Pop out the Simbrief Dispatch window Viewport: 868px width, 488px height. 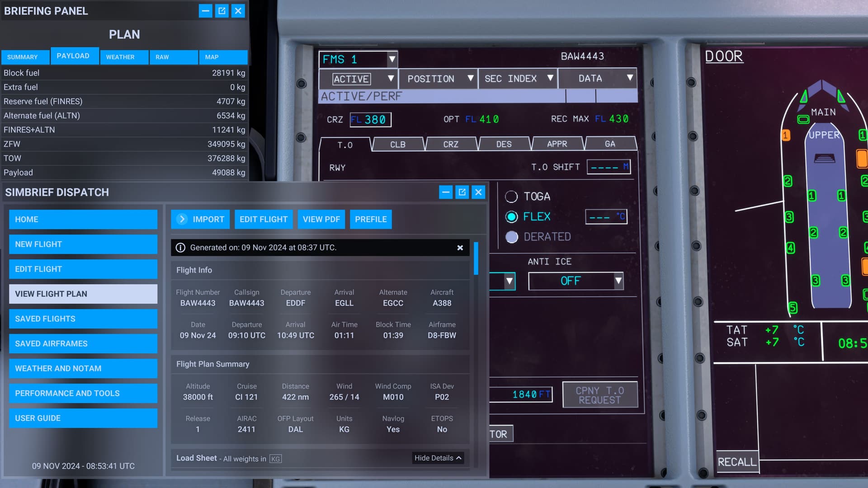[x=462, y=192]
